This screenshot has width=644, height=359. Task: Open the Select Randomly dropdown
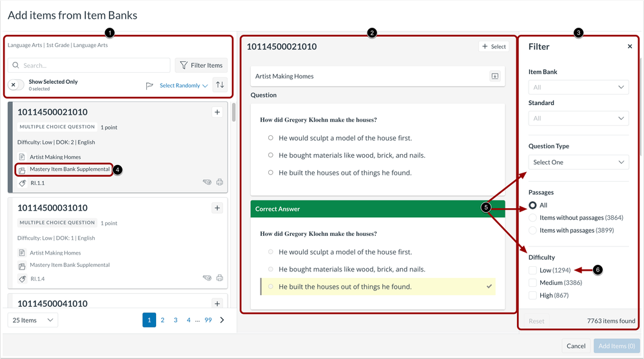pyautogui.click(x=184, y=86)
